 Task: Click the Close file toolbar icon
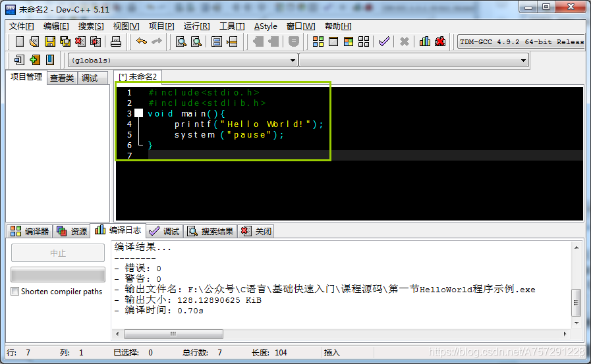point(80,41)
